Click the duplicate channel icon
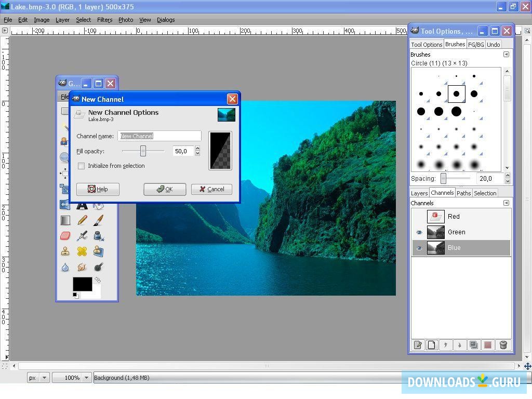Image resolution: width=532 pixels, height=399 pixels. (x=473, y=345)
